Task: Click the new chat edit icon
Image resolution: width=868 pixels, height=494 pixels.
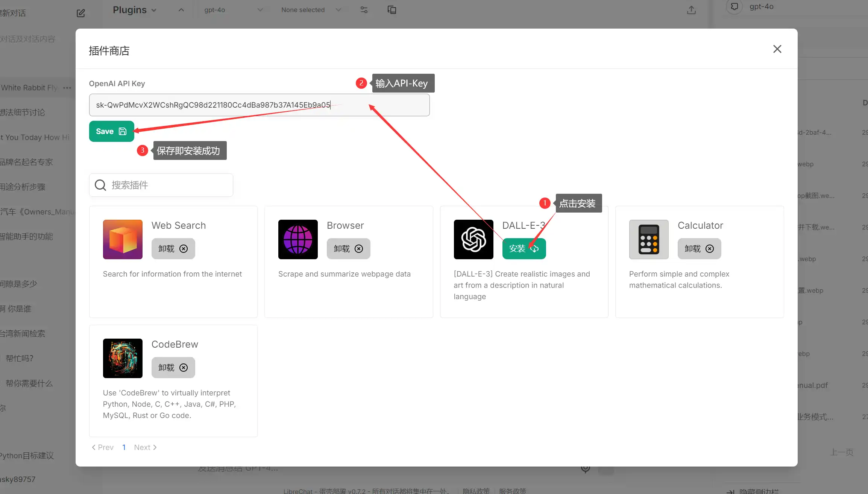Action: pos(80,13)
